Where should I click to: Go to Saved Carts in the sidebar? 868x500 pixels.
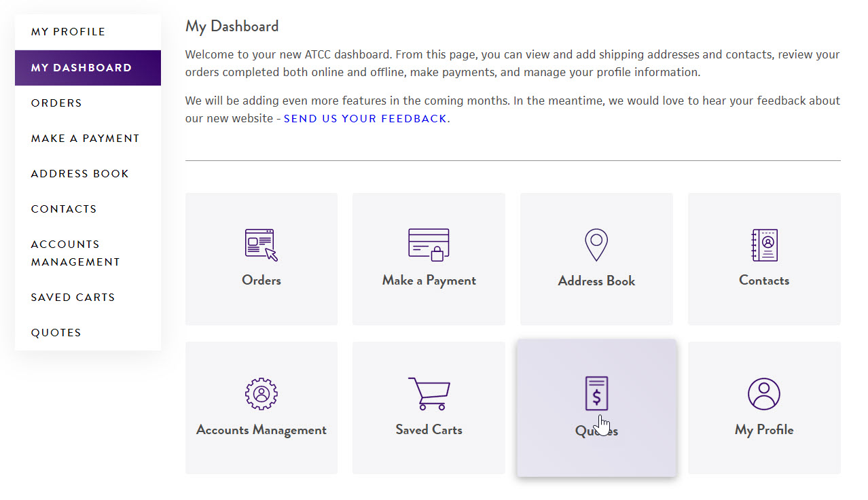pyautogui.click(x=73, y=298)
